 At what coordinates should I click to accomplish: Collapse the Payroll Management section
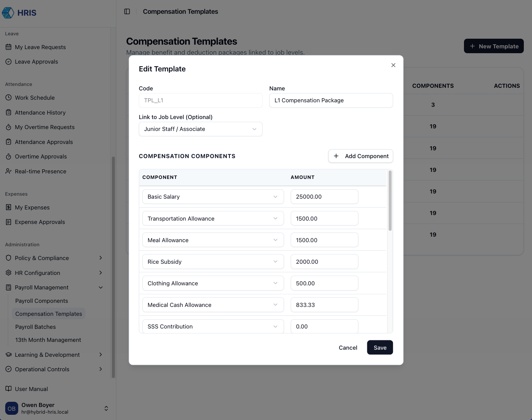pos(101,288)
